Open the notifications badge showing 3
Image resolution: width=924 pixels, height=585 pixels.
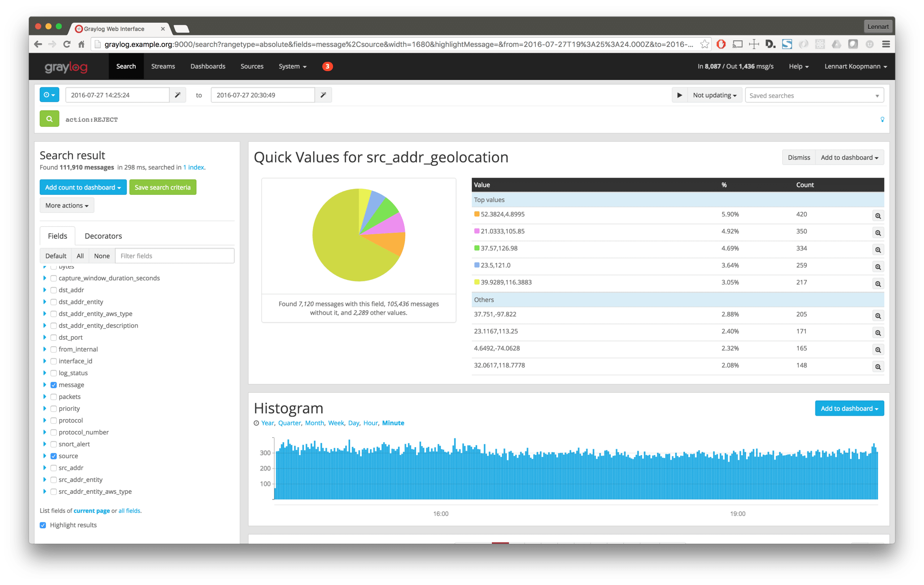(x=327, y=66)
